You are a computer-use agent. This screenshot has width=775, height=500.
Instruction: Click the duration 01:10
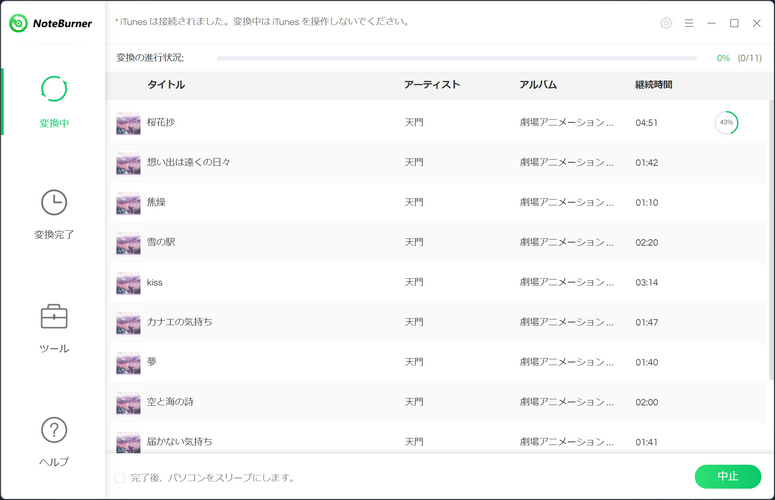[x=646, y=203]
